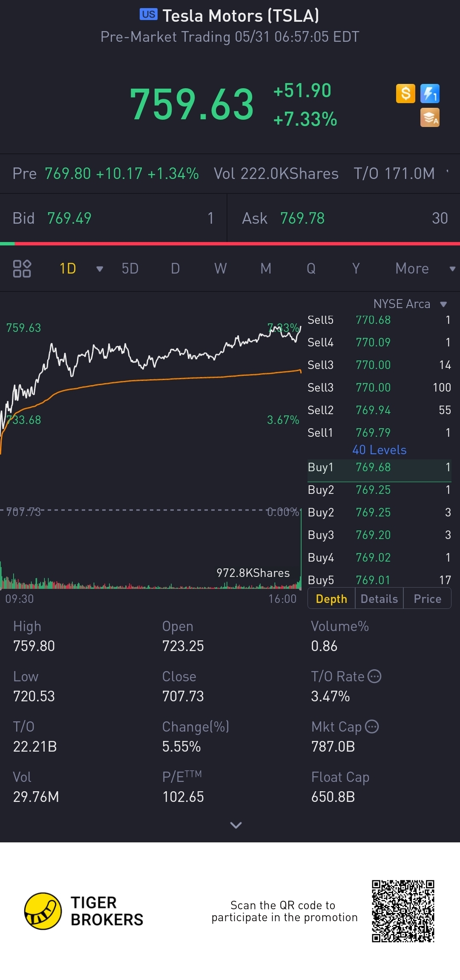Open the NYSE Arca exchange dropdown
This screenshot has width=460, height=980.
pos(443,304)
